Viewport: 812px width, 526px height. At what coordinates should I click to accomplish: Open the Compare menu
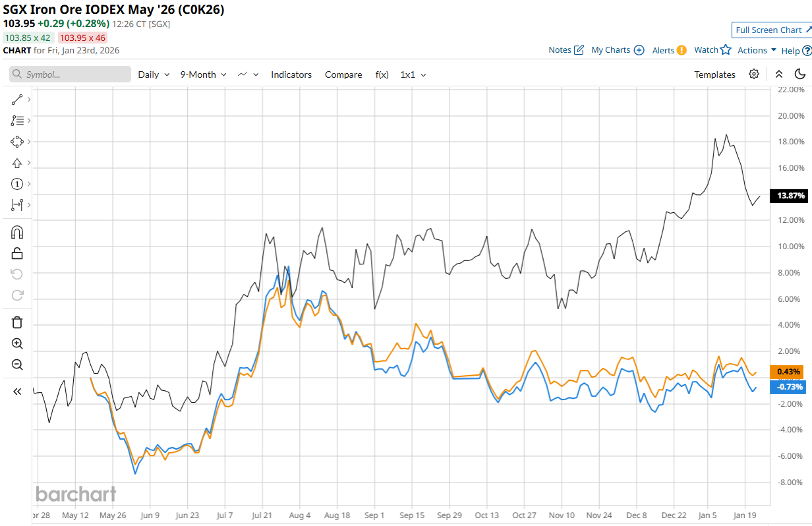coord(343,74)
